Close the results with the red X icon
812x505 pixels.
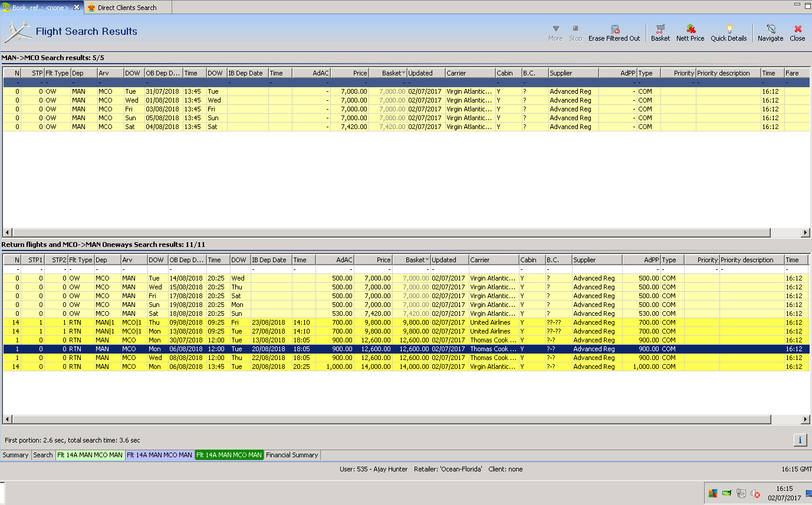(797, 29)
